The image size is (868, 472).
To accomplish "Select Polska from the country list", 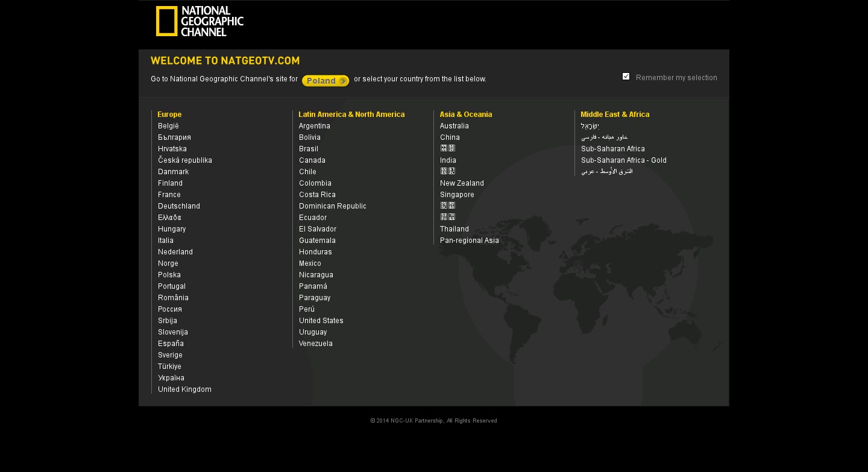I will (169, 275).
